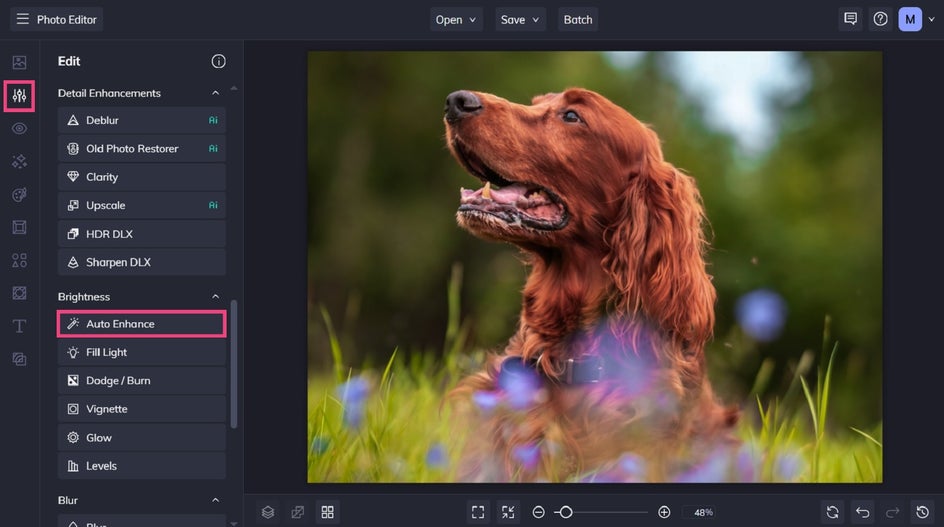Toggle the grid view icon
Viewport: 944px width, 527px height.
click(x=327, y=512)
